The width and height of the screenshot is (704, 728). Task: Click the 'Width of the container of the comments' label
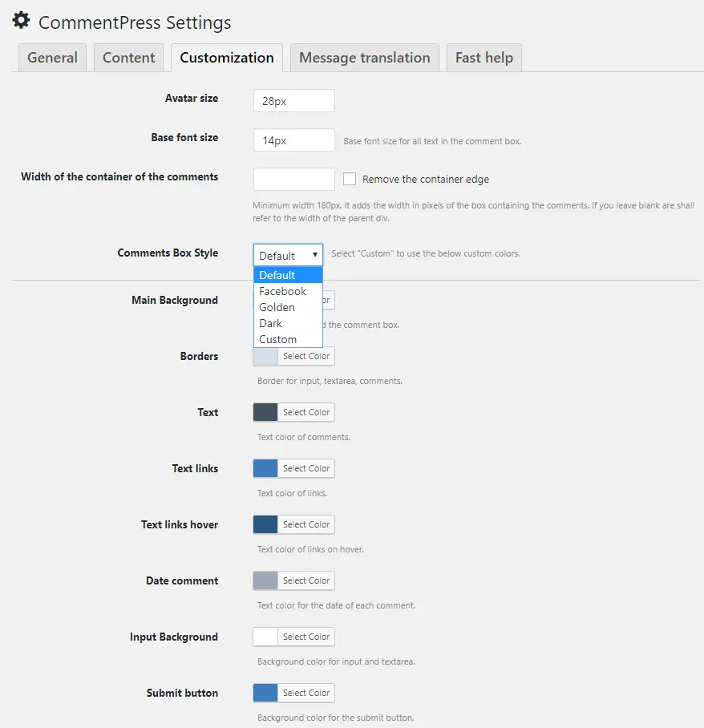pyautogui.click(x=119, y=177)
